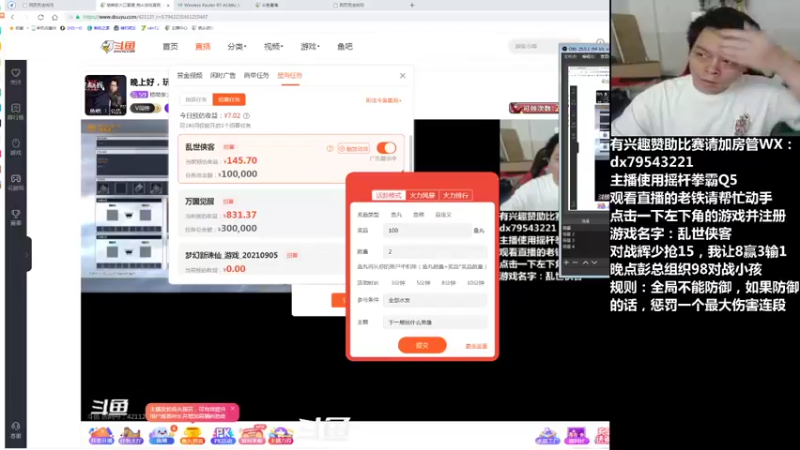Image resolution: width=800 pixels, height=450 pixels.
Task: Open a new browser tab with plus
Action: point(412,5)
